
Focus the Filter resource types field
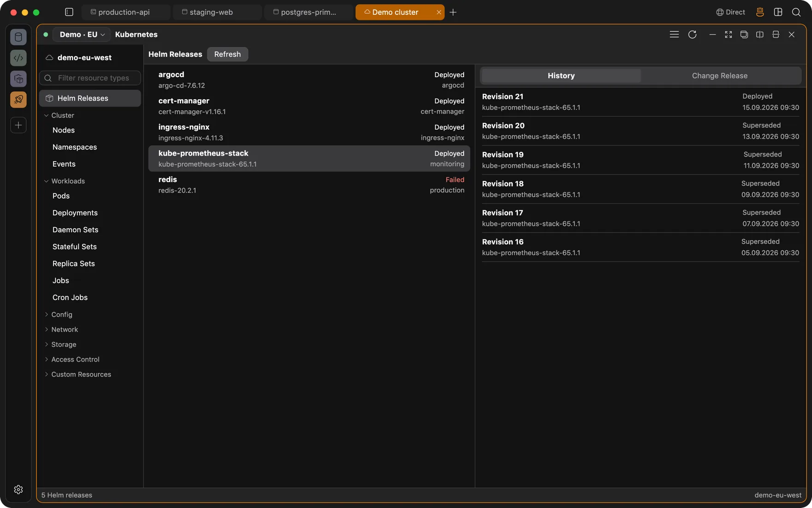[x=90, y=78]
